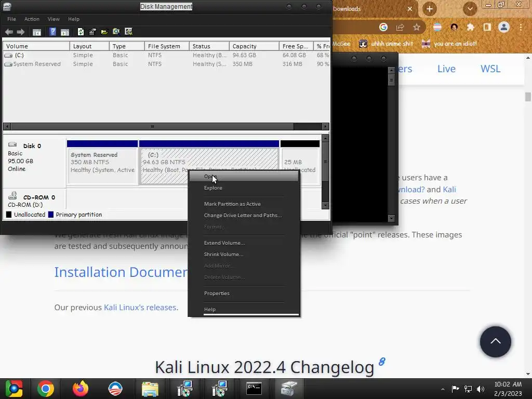Sort by the Capacity column header
Image resolution: width=532 pixels, height=399 pixels.
click(254, 46)
